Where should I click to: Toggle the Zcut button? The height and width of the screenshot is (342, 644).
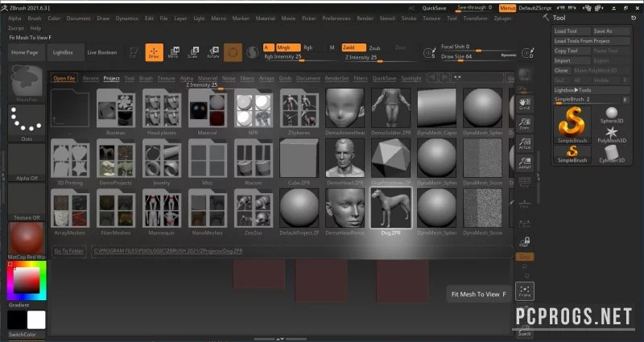click(x=400, y=47)
